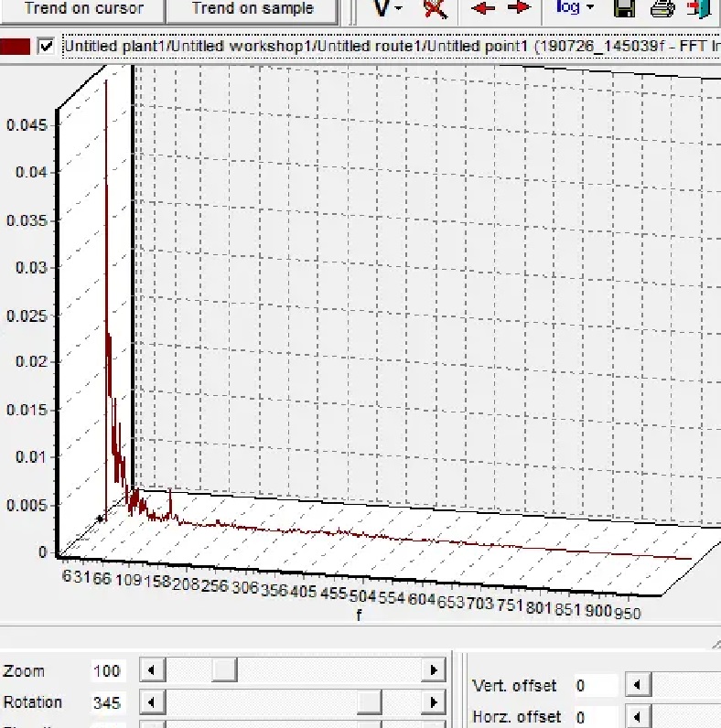The width and height of the screenshot is (721, 728).
Task: Open the 'Trend on cursor' tab
Action: point(82,9)
